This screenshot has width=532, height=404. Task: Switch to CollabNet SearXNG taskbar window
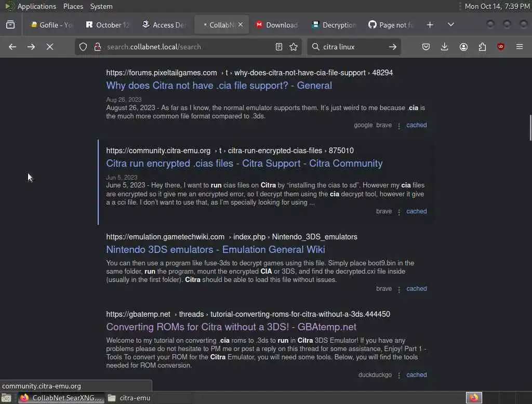click(61, 398)
